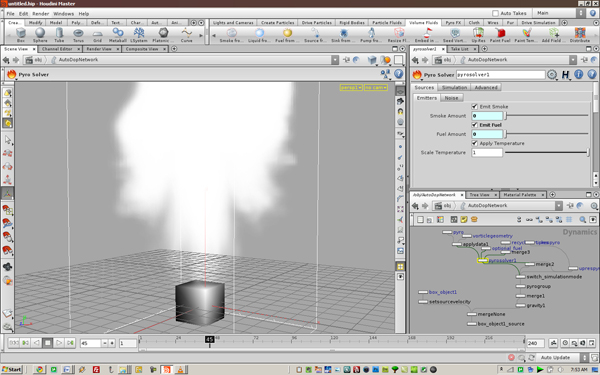
Task: Open the persp1 viewport menu
Action: coord(351,88)
